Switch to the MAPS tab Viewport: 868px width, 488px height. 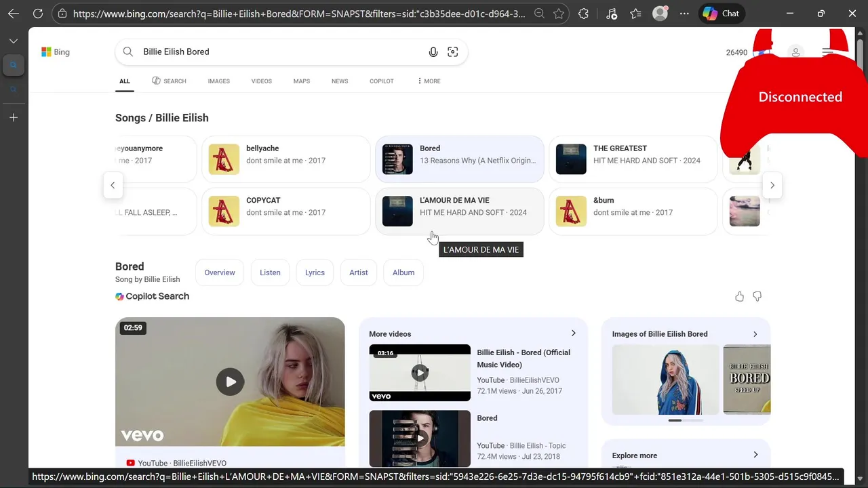coord(302,81)
